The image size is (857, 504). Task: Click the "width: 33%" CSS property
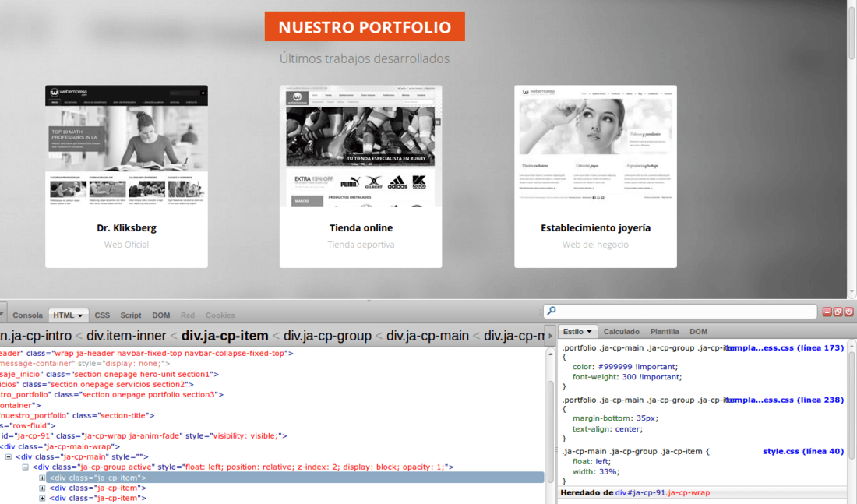pyautogui.click(x=595, y=471)
